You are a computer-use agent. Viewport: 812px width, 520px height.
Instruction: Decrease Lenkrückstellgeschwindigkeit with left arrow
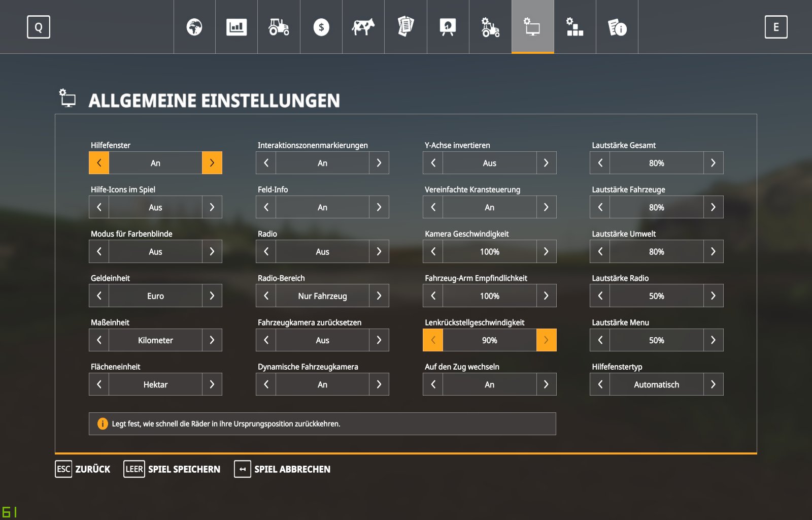point(433,340)
